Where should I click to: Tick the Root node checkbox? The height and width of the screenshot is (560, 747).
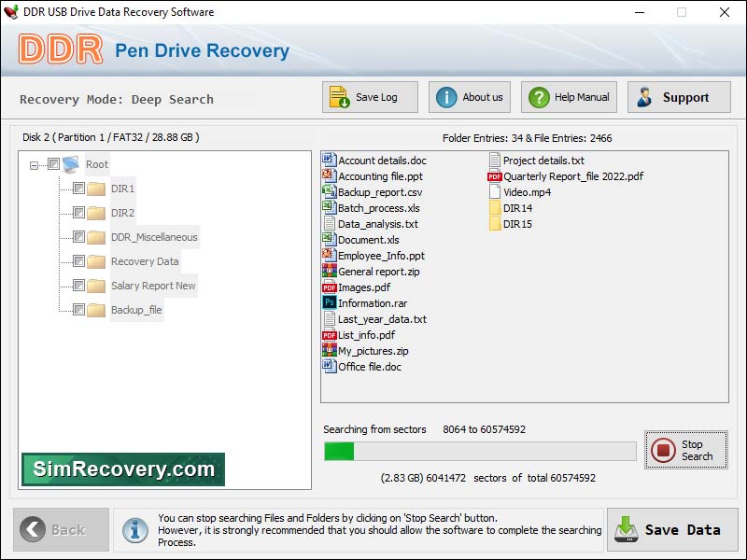pos(51,163)
